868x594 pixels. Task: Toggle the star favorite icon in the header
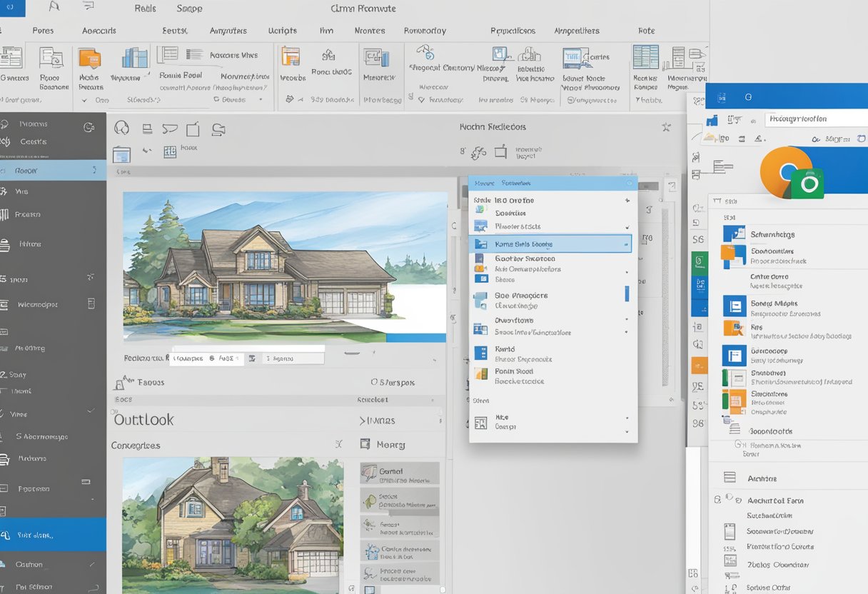(665, 127)
